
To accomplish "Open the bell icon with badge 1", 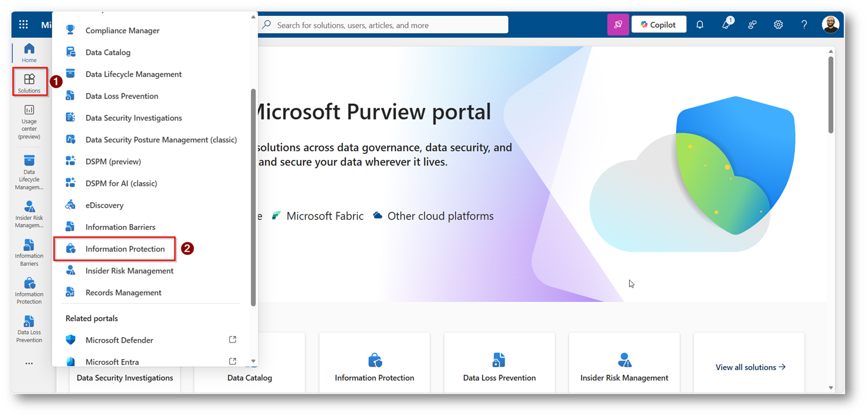I will (x=727, y=23).
